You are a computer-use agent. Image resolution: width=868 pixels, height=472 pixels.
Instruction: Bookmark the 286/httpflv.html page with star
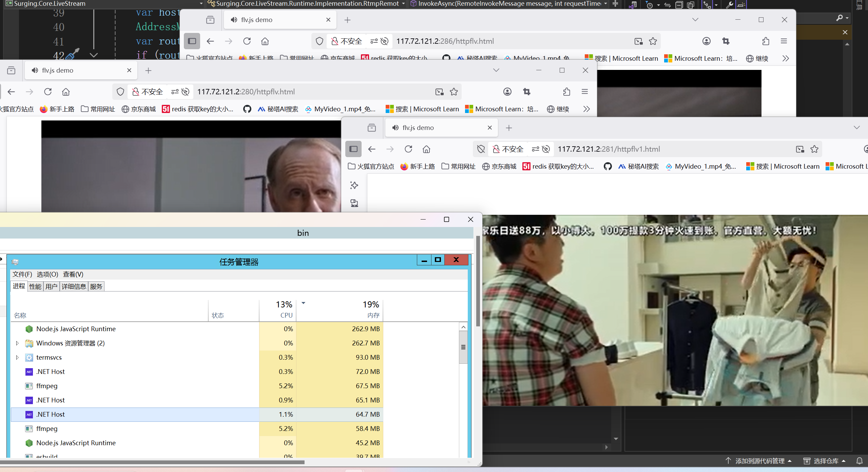(x=653, y=41)
